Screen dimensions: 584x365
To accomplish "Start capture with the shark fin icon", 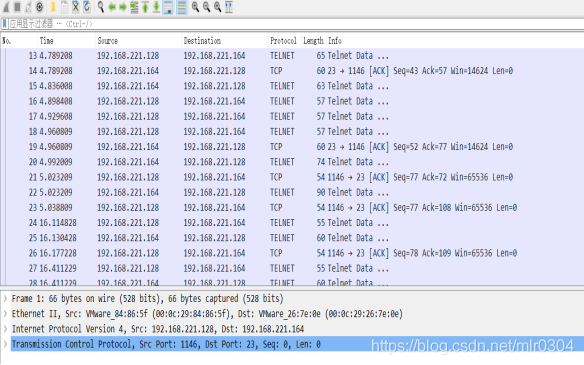I will (x=6, y=7).
